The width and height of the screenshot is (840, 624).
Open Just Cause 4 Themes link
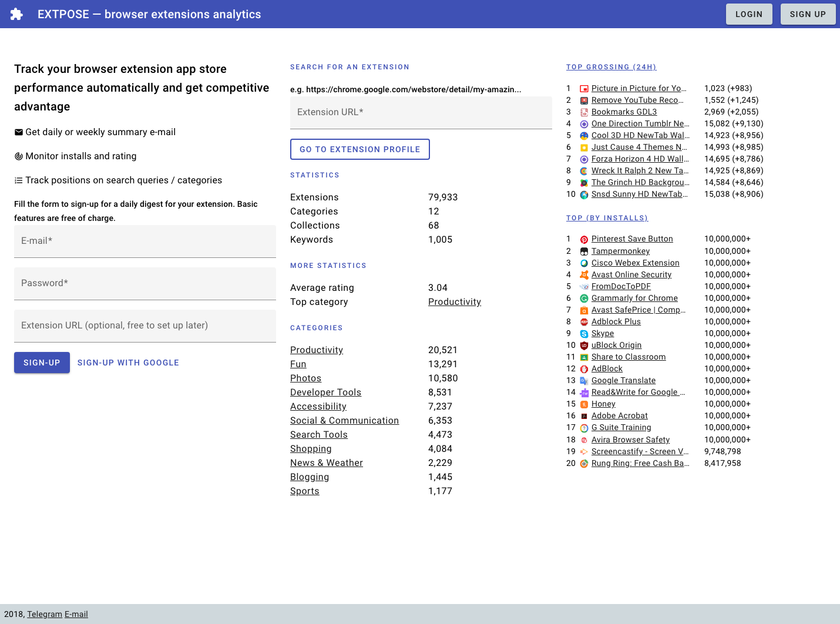tap(640, 147)
